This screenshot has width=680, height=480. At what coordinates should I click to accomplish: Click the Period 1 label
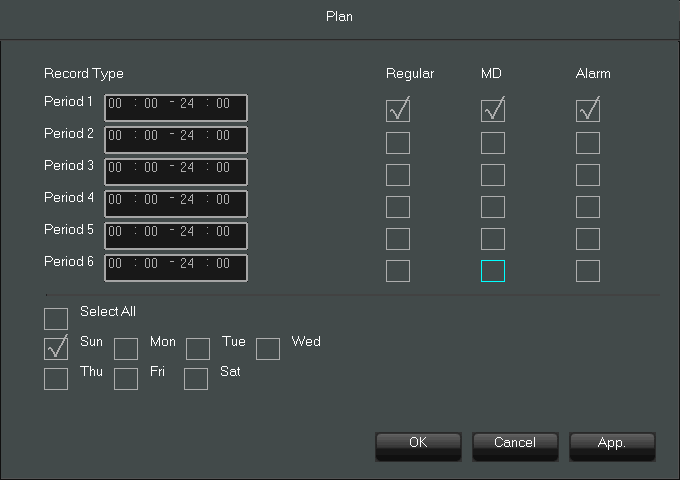(x=69, y=101)
